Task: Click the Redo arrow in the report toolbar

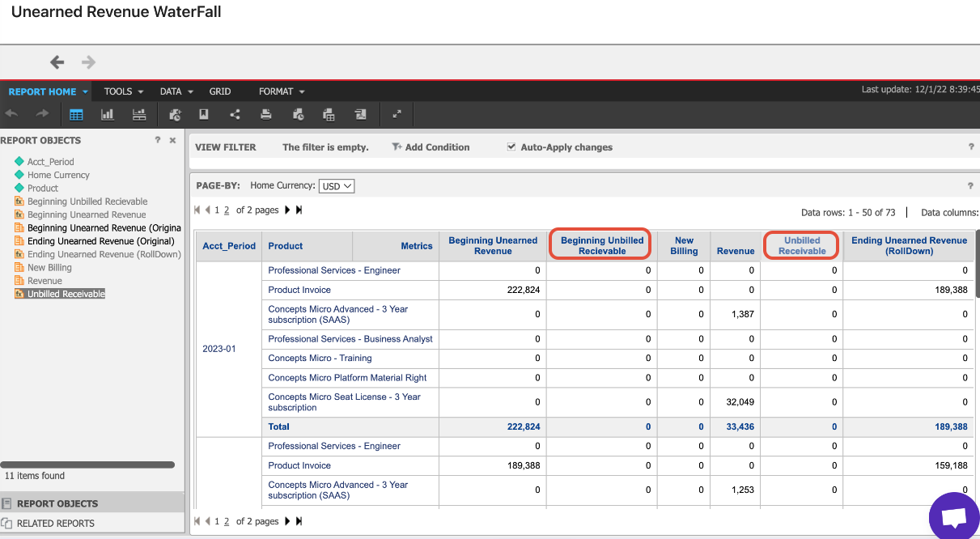Action: [42, 114]
